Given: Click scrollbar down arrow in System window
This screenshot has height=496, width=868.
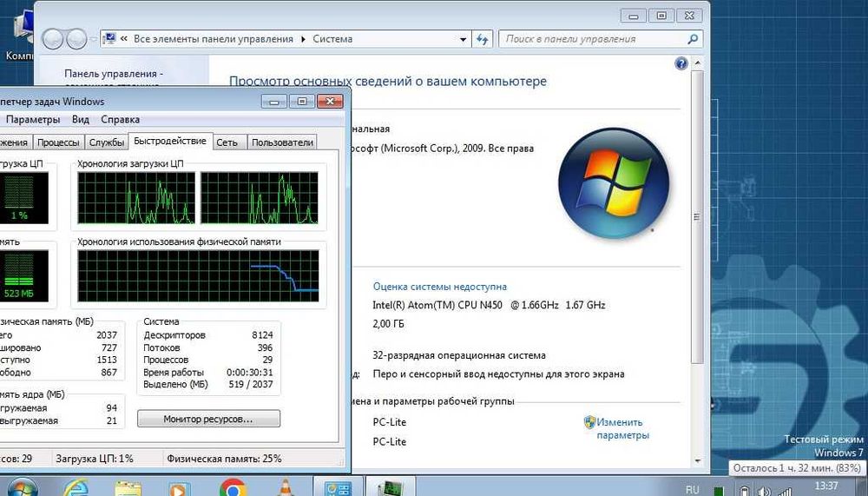Looking at the screenshot, I should pyautogui.click(x=698, y=460).
